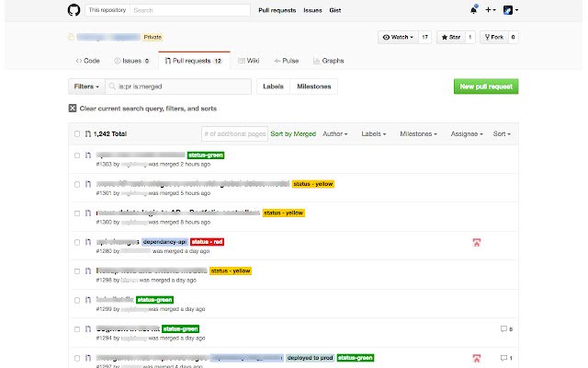The height and width of the screenshot is (368, 588).
Task: Open the Labels filter dropdown in list header
Action: tap(374, 133)
